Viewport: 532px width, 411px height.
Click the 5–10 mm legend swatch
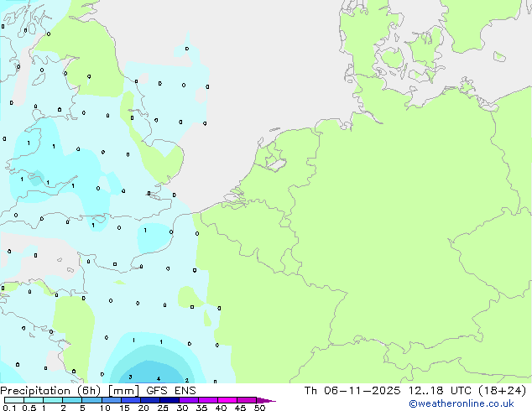coord(91,400)
